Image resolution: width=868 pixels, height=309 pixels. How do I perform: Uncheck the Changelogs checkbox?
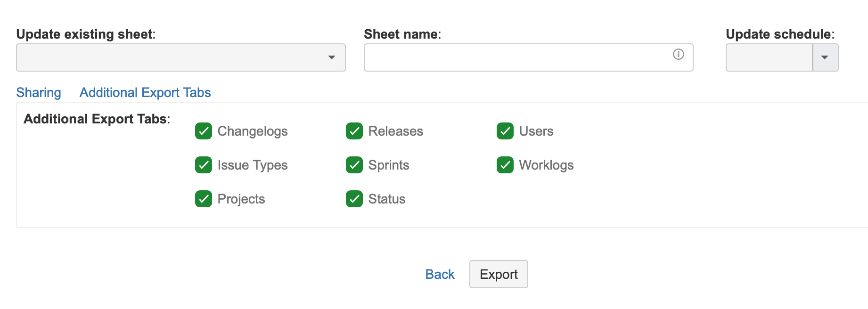(x=204, y=131)
